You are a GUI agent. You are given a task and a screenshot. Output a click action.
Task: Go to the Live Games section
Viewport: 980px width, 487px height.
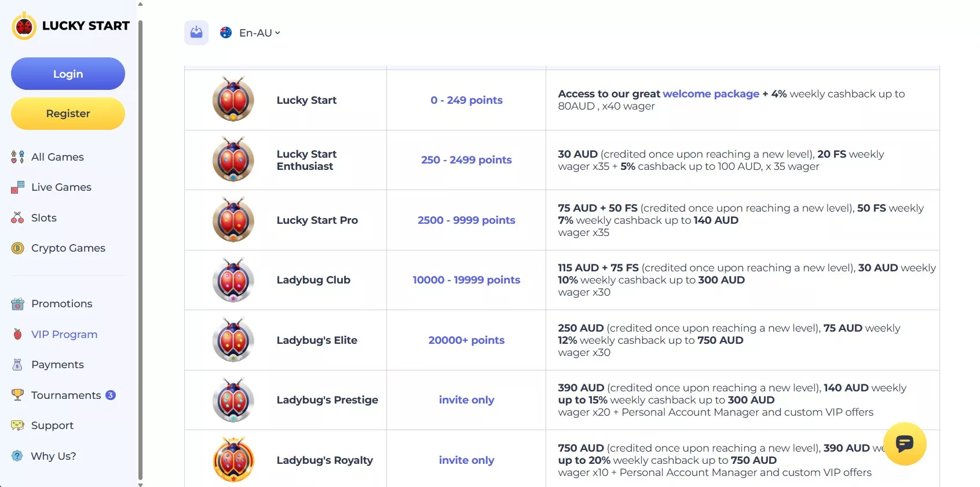tap(61, 187)
